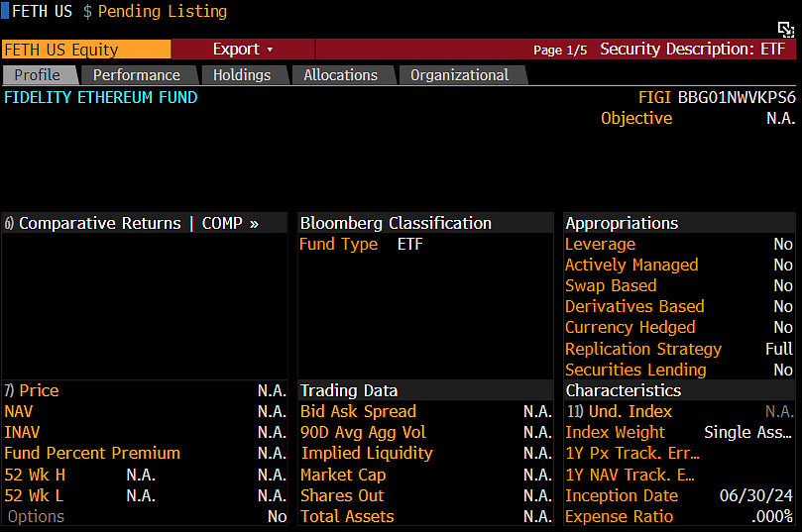Click the Expense Ratio label
802x532 pixels.
tap(620, 517)
